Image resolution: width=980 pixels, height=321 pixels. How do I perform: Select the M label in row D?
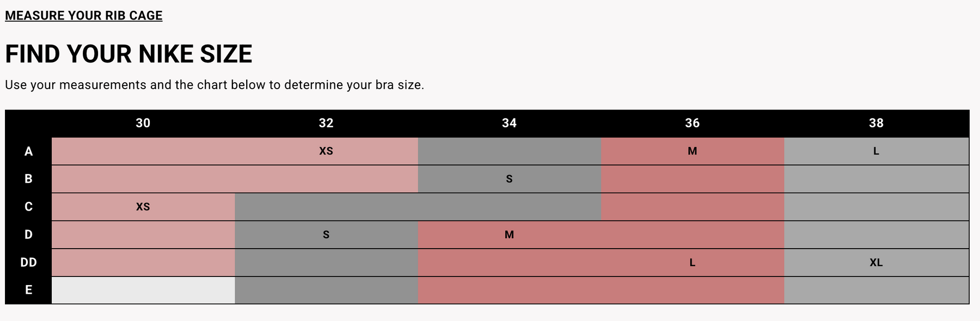tap(509, 234)
